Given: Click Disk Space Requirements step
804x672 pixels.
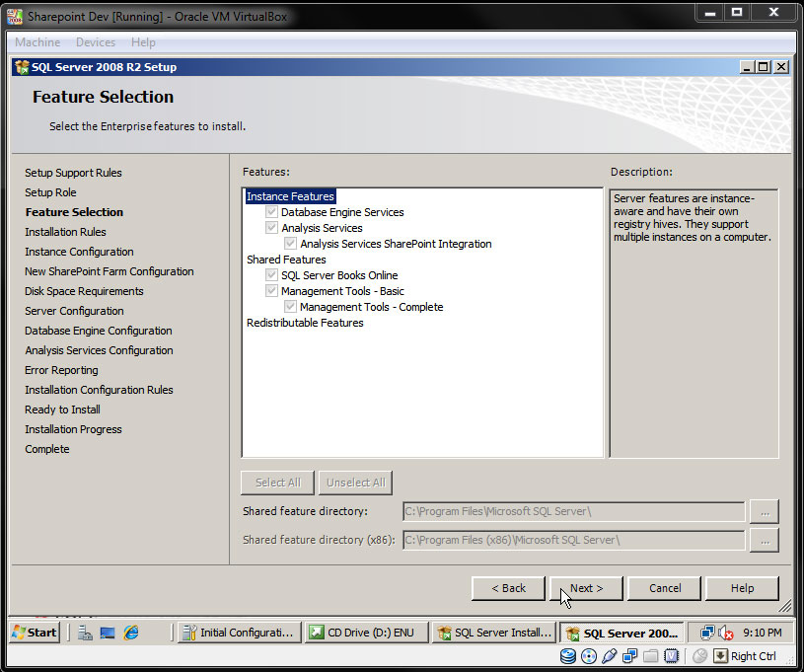Looking at the screenshot, I should (84, 291).
